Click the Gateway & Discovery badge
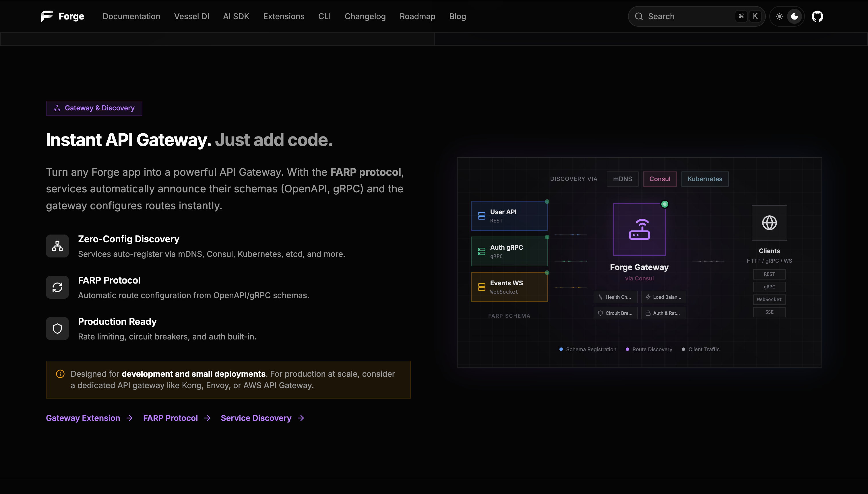 [94, 108]
